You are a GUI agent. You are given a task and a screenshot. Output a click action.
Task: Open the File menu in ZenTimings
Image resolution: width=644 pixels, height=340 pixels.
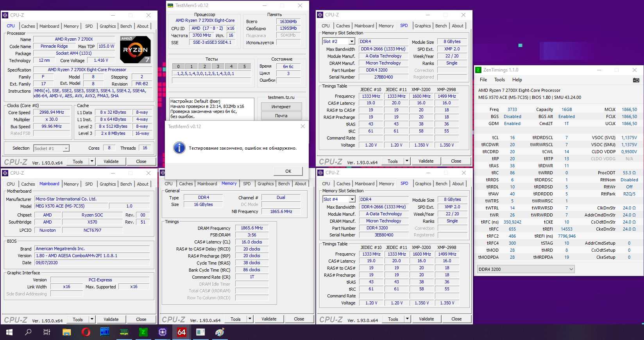click(483, 80)
